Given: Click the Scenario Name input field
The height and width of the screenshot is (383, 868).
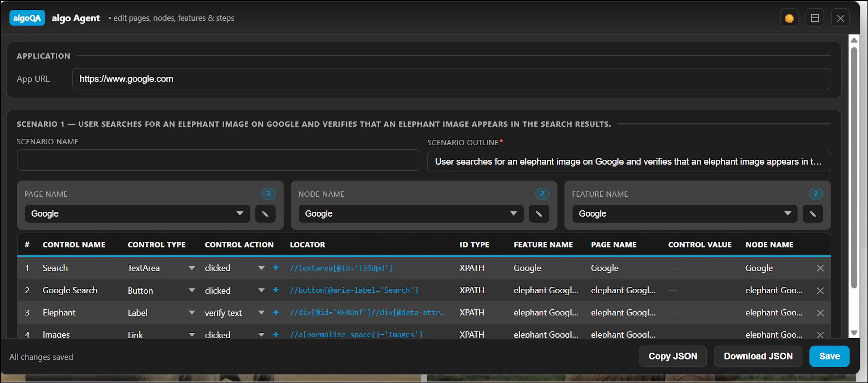Looking at the screenshot, I should pyautogui.click(x=218, y=160).
